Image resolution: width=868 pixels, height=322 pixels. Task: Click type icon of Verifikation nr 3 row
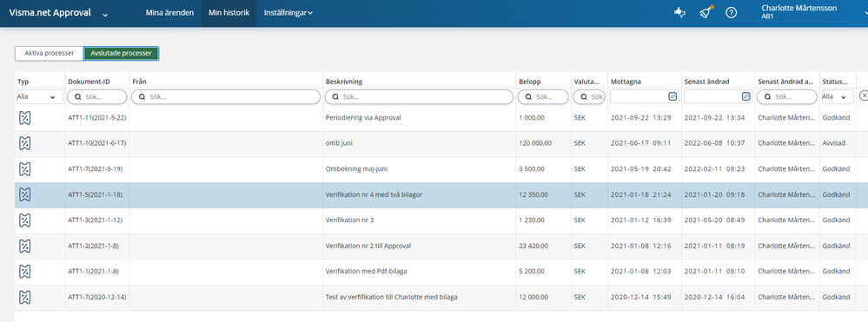[x=25, y=220]
